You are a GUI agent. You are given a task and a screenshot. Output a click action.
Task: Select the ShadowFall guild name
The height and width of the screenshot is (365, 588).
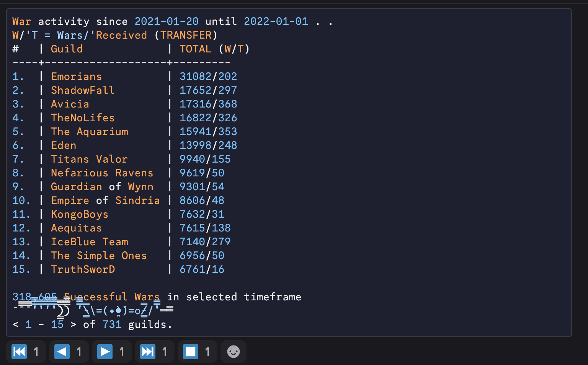(x=83, y=90)
